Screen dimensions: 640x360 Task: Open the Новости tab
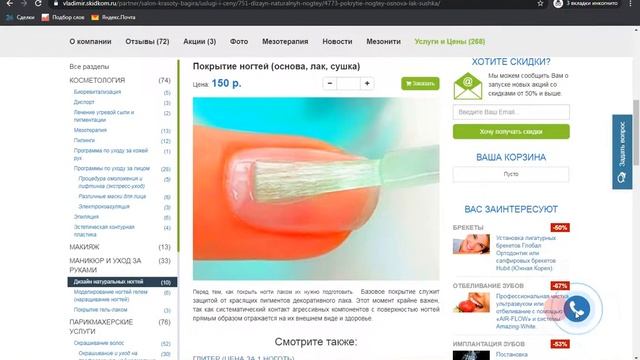click(337, 42)
